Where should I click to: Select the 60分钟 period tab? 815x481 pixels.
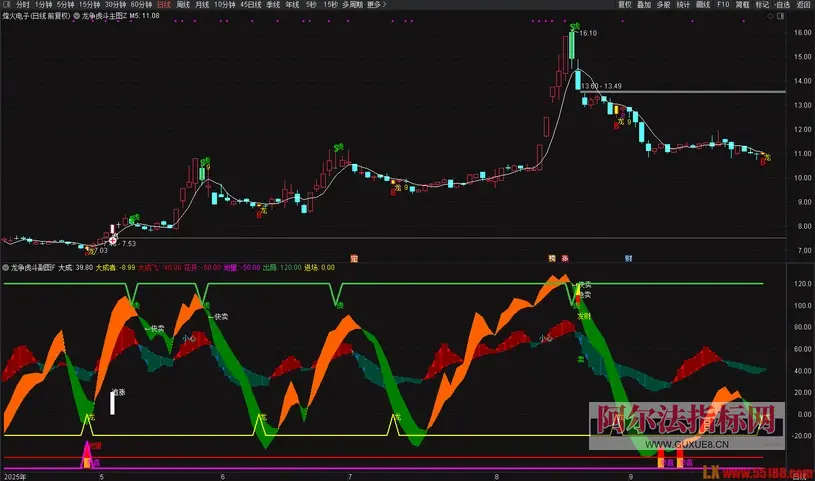tap(141, 5)
